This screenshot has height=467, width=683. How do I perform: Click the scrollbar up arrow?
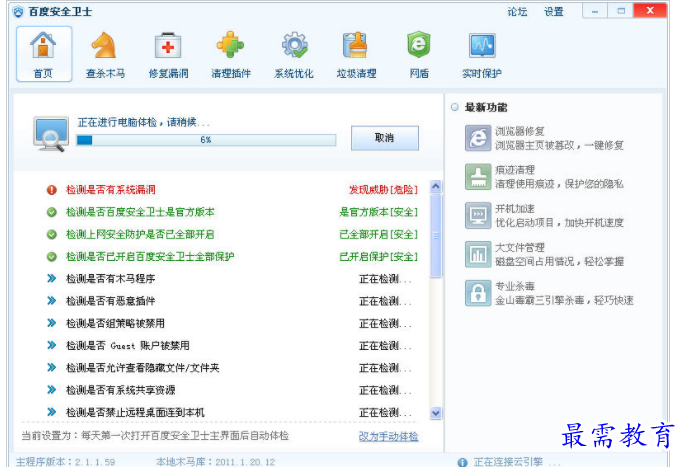(x=435, y=186)
